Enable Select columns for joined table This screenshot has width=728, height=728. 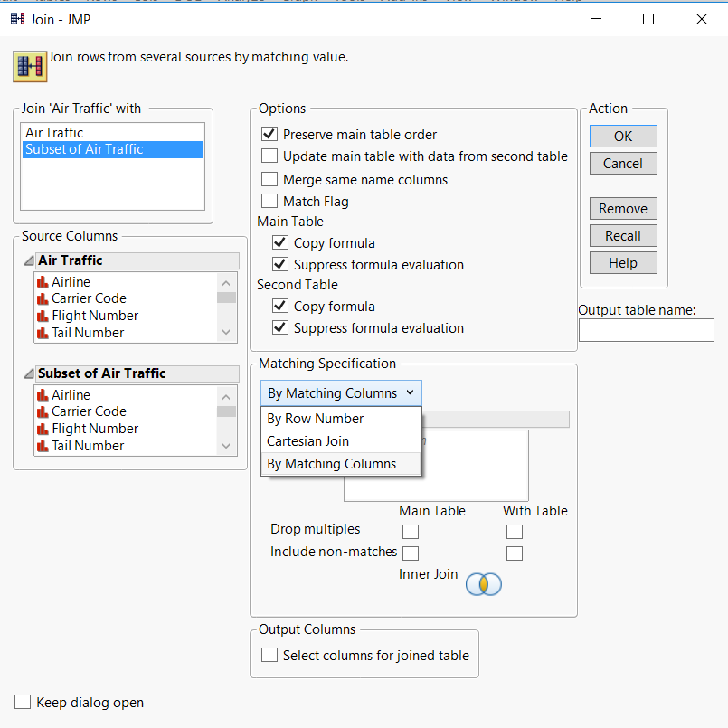(269, 655)
